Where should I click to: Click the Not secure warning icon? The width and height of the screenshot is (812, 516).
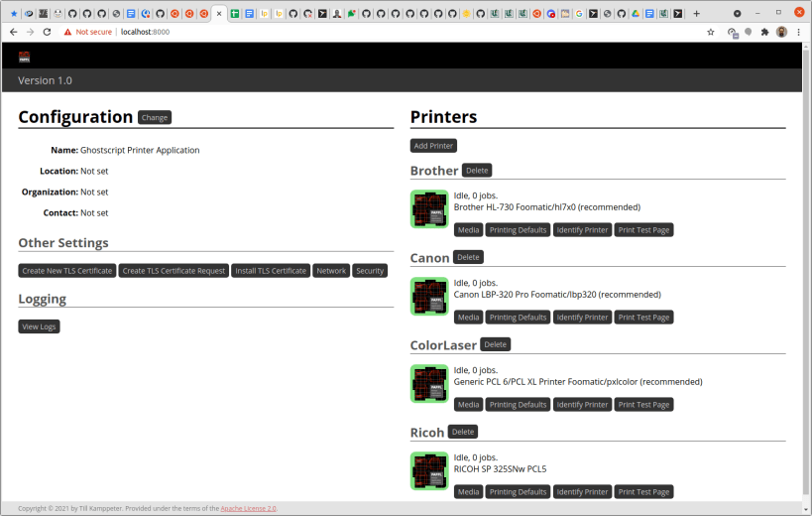point(67,32)
